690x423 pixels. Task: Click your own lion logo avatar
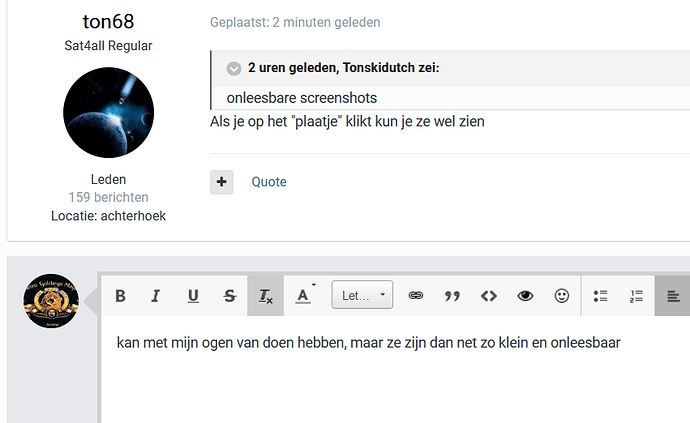[x=51, y=301]
